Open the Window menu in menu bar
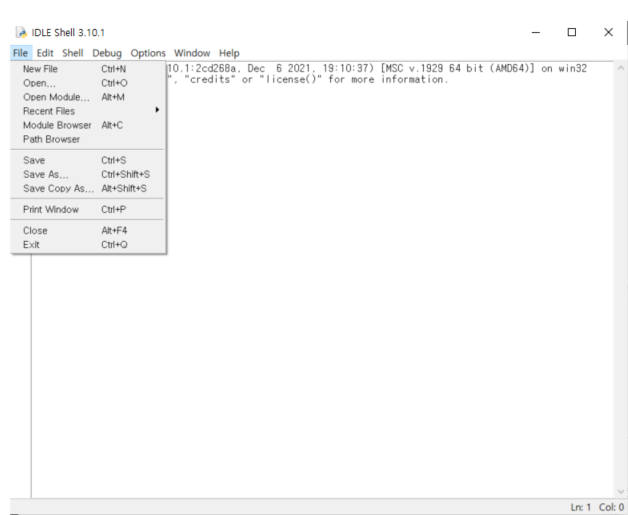 (191, 52)
